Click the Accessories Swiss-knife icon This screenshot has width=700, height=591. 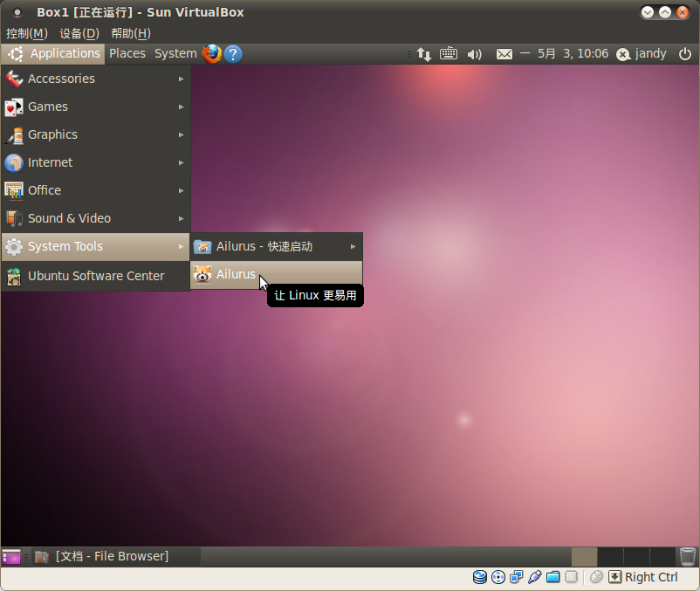[14, 79]
